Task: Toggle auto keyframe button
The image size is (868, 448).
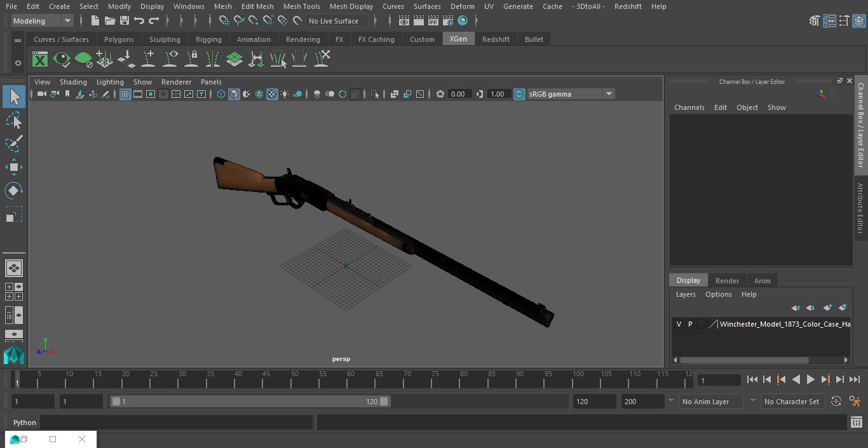Action: (x=836, y=402)
